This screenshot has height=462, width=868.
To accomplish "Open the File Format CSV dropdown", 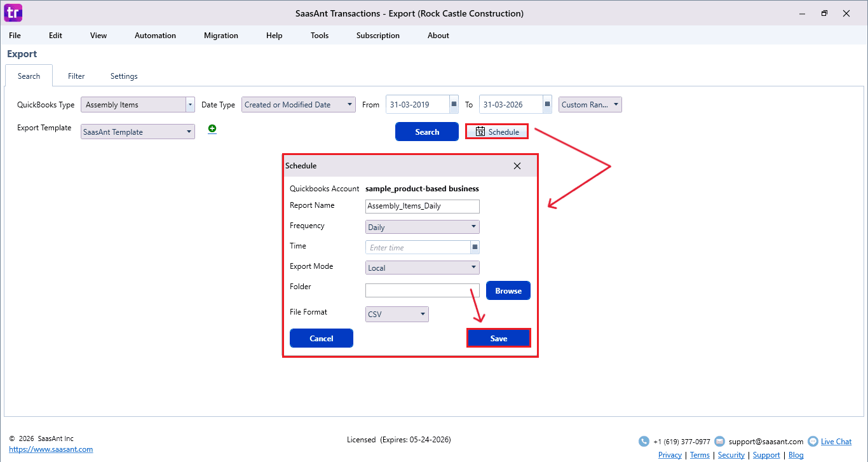I will coord(423,314).
